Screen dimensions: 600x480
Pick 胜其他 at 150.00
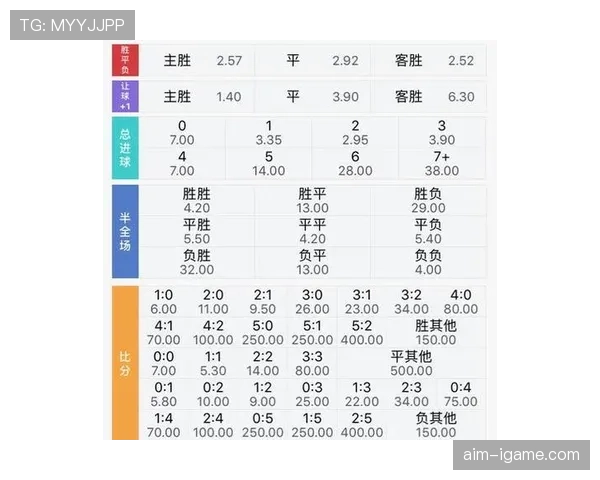(x=436, y=333)
